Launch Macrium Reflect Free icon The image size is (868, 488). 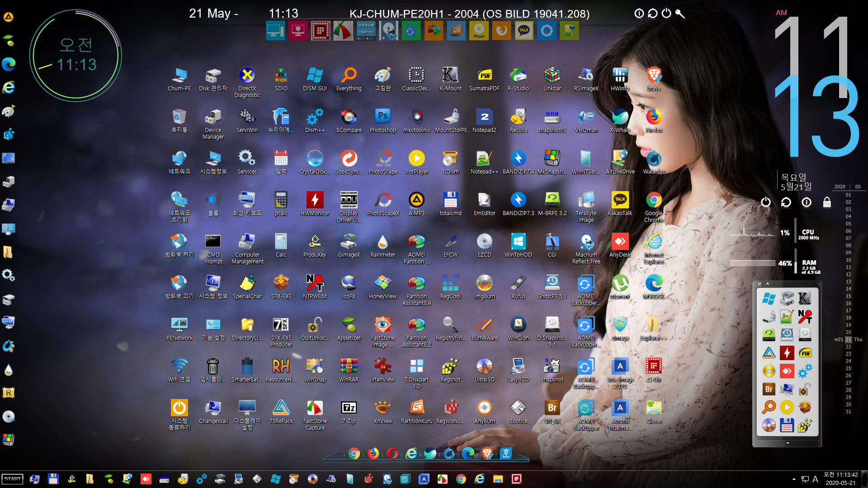pyautogui.click(x=586, y=249)
